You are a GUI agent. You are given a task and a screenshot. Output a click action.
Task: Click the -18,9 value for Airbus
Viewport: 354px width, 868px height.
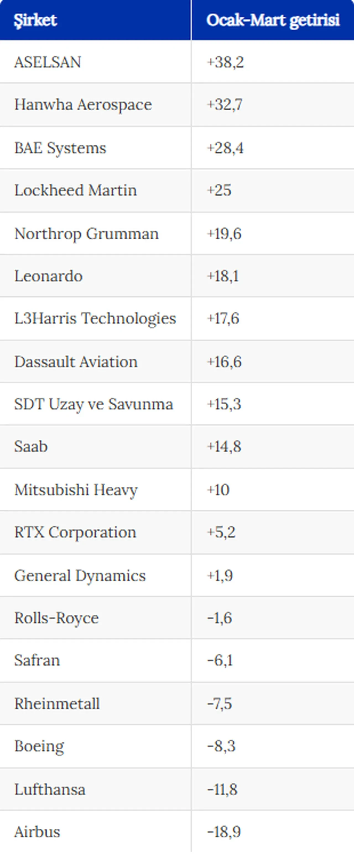(x=224, y=832)
